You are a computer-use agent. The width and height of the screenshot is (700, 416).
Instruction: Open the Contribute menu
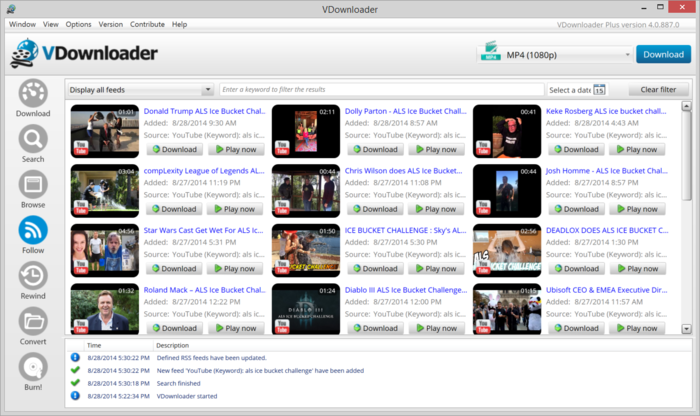pos(147,24)
